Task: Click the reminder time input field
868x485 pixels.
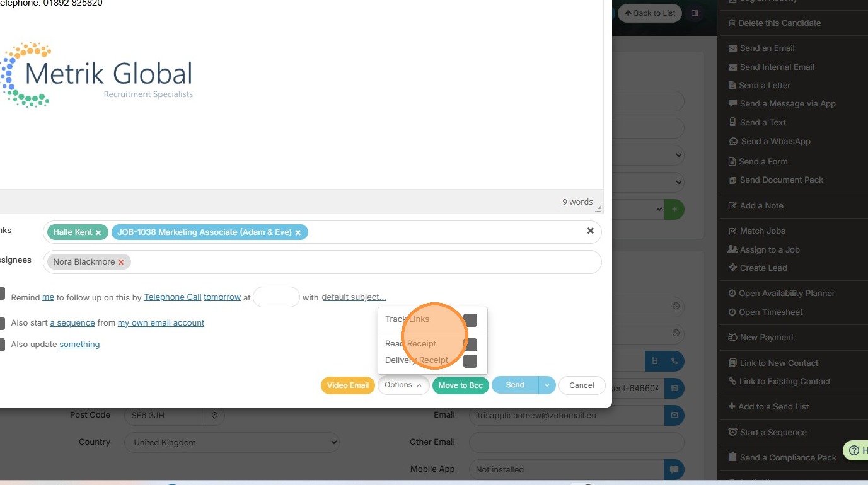Action: tap(276, 297)
